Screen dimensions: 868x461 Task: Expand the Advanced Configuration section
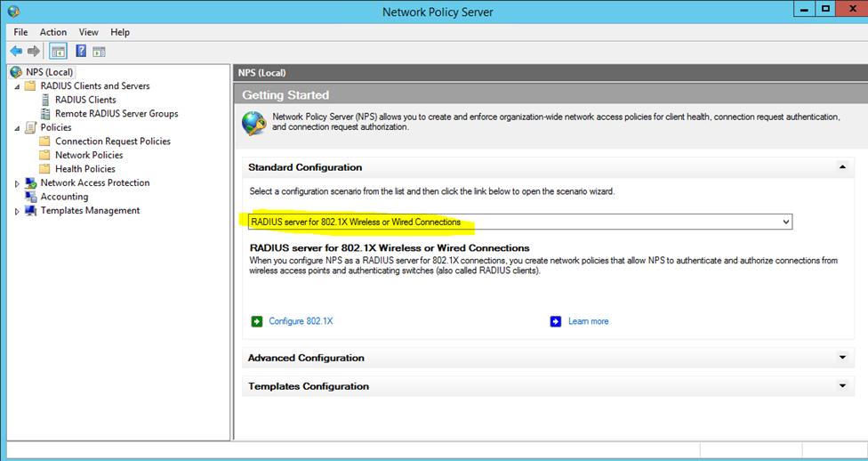[841, 358]
